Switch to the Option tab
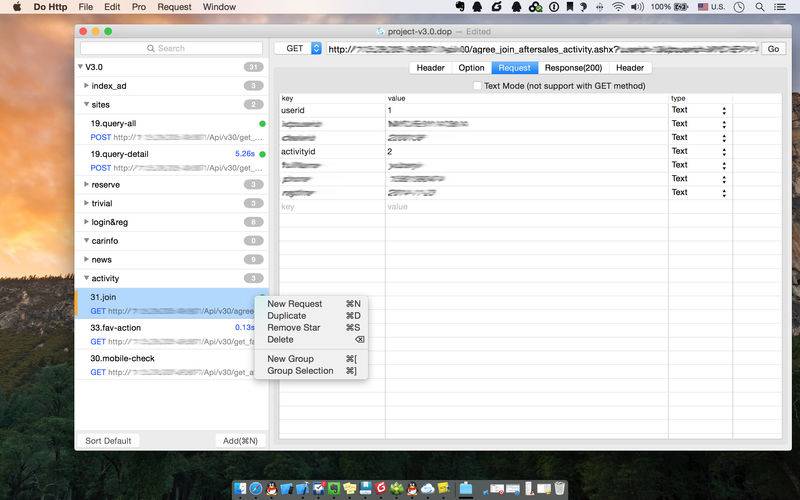Viewport: 800px width, 500px height. click(471, 68)
